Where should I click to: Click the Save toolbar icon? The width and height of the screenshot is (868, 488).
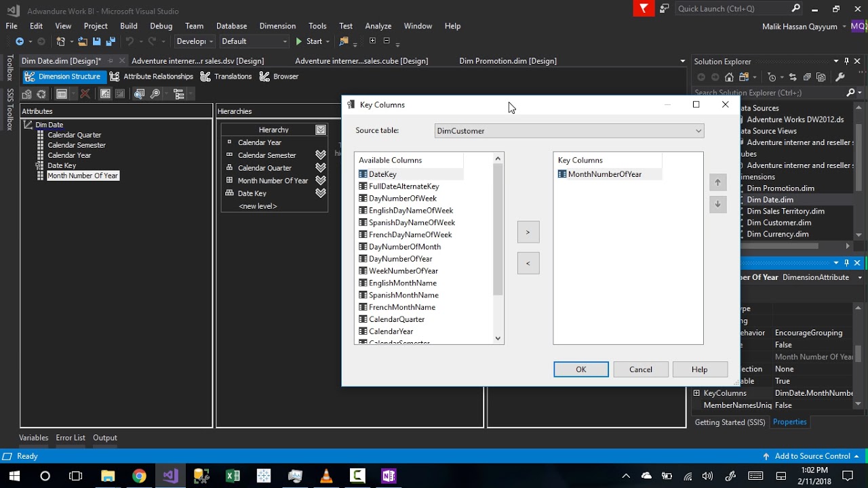point(96,41)
